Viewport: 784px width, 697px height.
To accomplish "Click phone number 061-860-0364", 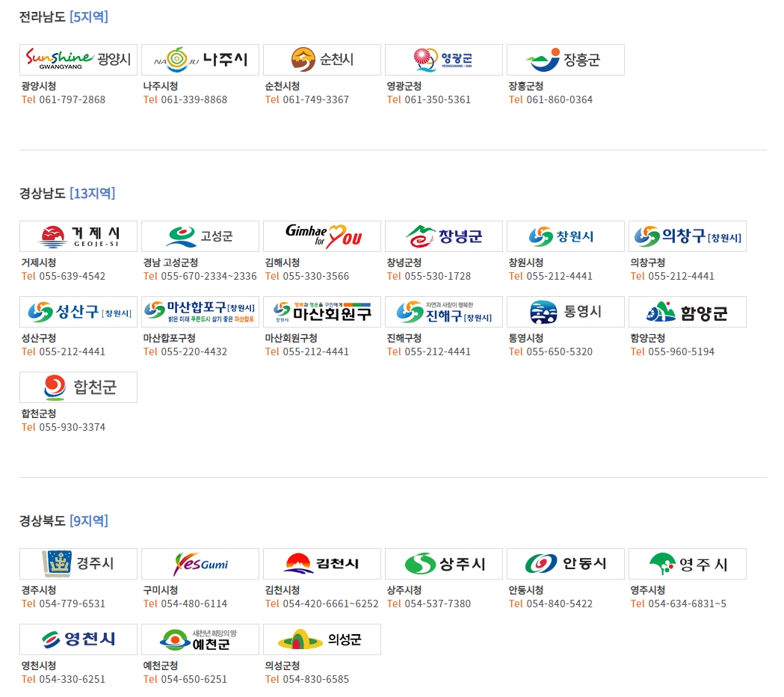I will (x=560, y=99).
